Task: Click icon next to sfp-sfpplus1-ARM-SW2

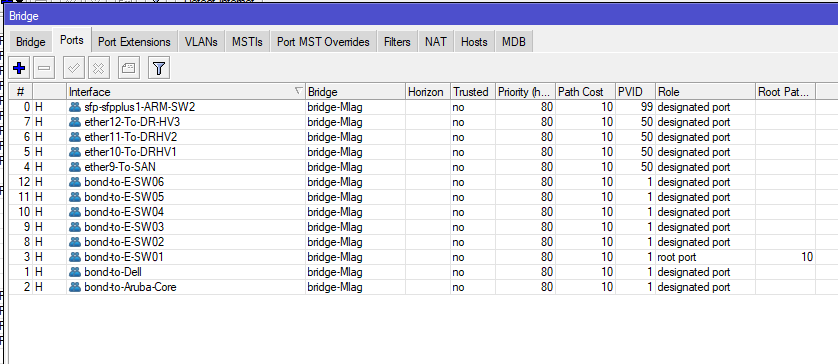Action: (75, 107)
